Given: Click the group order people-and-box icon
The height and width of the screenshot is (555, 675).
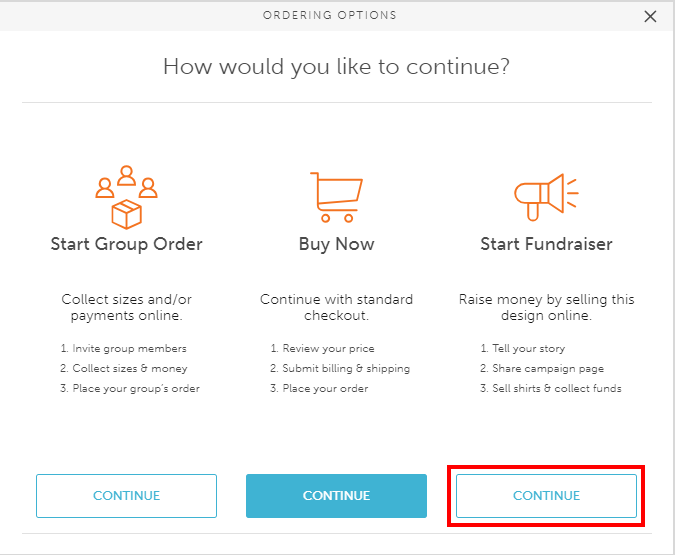Looking at the screenshot, I should (126, 197).
